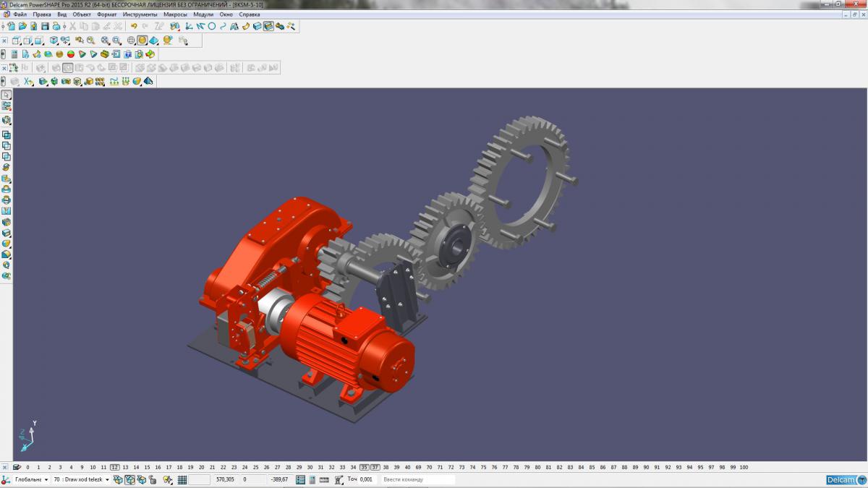Select the workplane creation tool in the top toolbar

(188, 26)
